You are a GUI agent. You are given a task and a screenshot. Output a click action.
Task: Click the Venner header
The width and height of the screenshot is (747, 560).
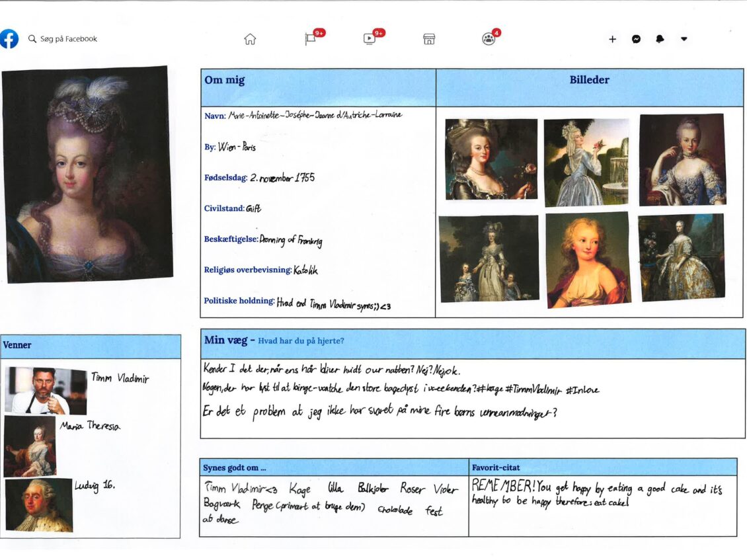[17, 345]
